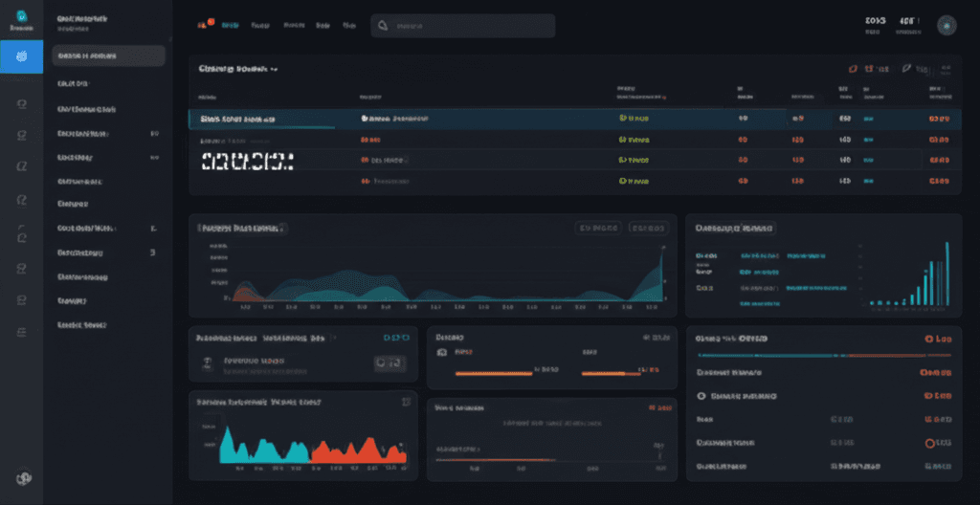Click the pencil edit icon above the table
Viewport: 980px width, 505px height.
(x=908, y=69)
